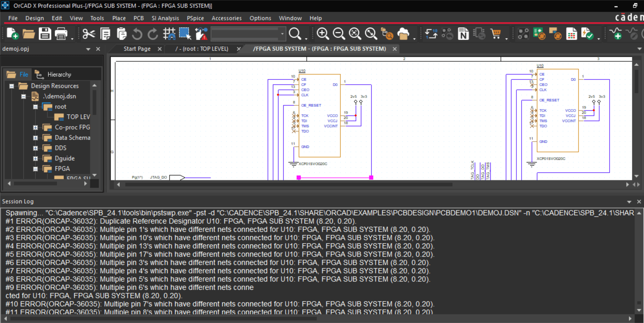Add a new simulation profile

(x=615, y=34)
